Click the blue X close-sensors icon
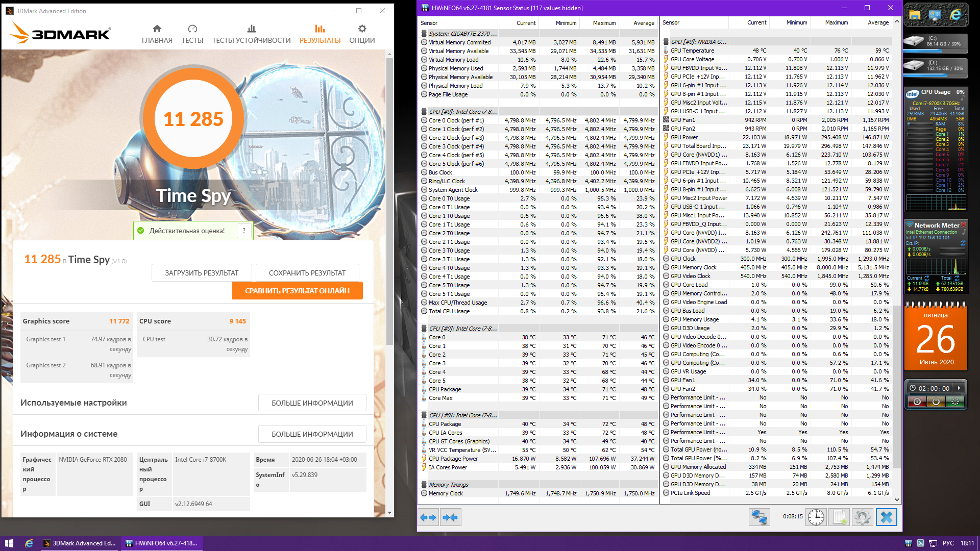This screenshot has height=551, width=980. (887, 517)
